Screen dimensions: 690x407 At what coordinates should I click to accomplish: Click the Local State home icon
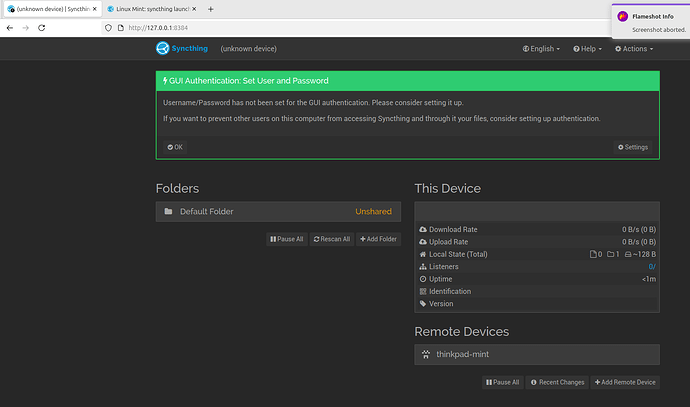pyautogui.click(x=423, y=254)
